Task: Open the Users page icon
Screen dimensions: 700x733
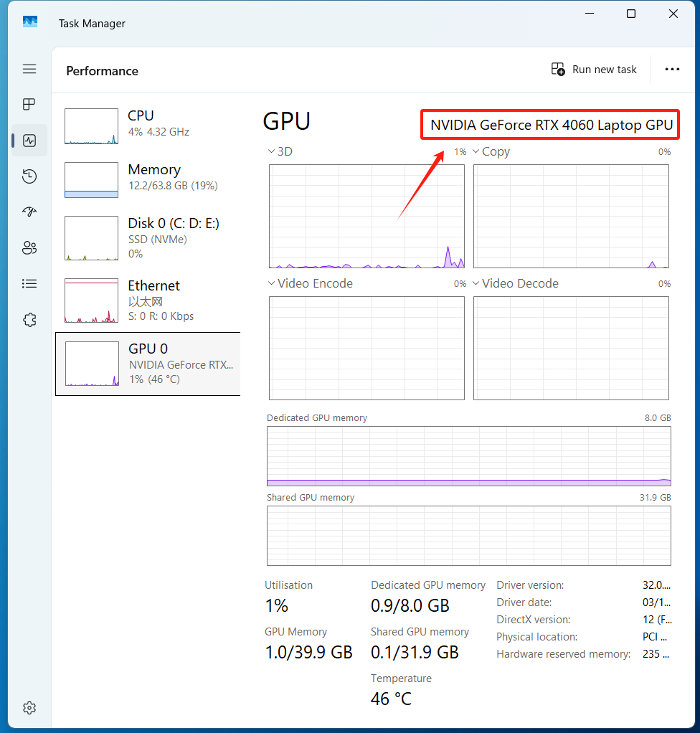Action: 29,247
